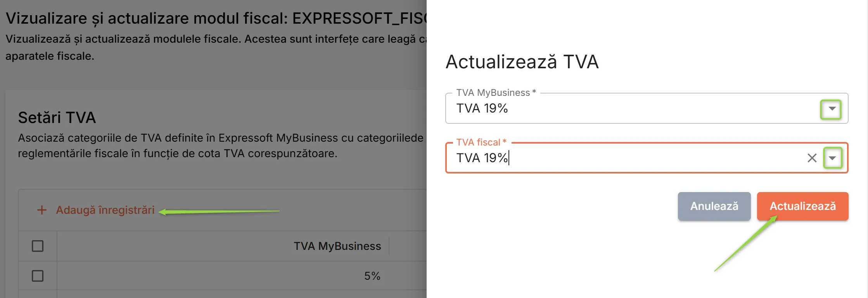Tick the select-all checkbox in table header
This screenshot has height=298, width=868.
[x=38, y=246]
